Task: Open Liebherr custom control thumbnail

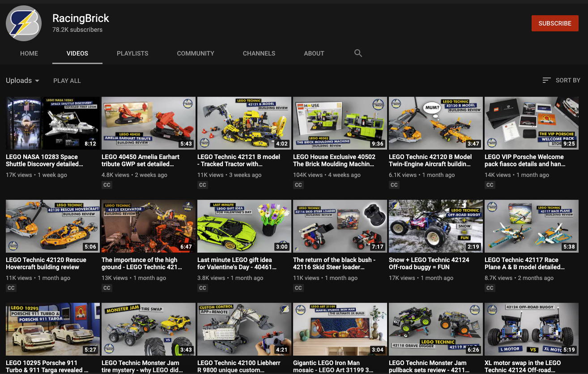Action: click(x=244, y=329)
